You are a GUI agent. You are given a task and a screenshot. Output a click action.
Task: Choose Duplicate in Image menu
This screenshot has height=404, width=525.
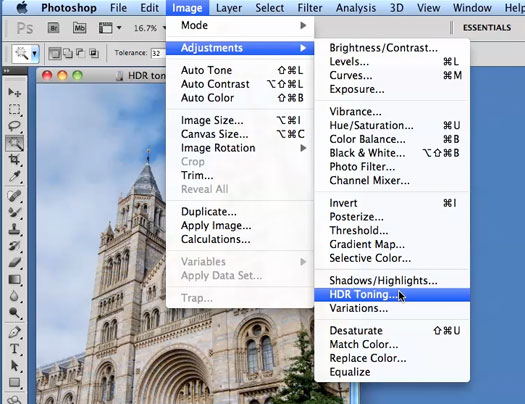(240, 212)
